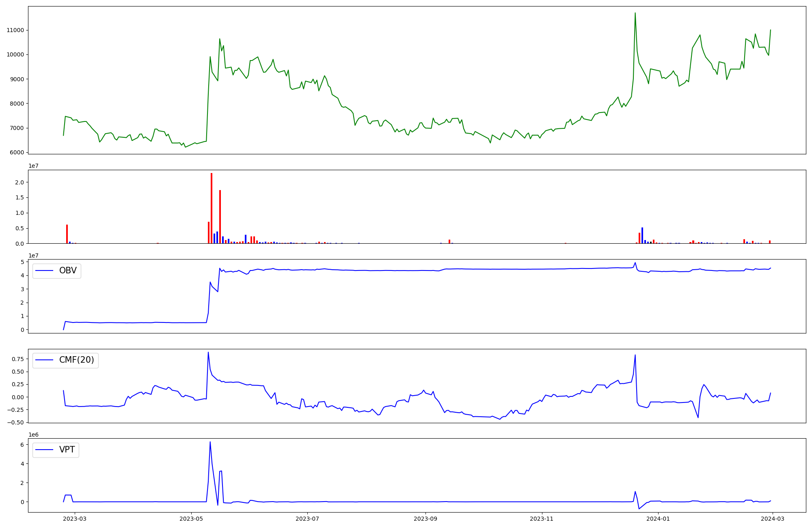Viewport: 812px width, 528px height.
Task: Click the 1e7 exponent label above volume chart
Action: (x=33, y=166)
